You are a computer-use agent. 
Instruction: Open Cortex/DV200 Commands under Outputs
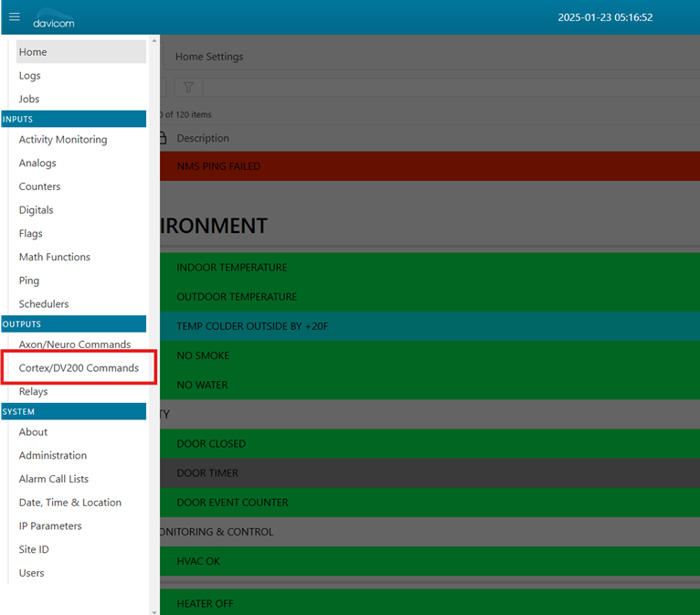(79, 368)
